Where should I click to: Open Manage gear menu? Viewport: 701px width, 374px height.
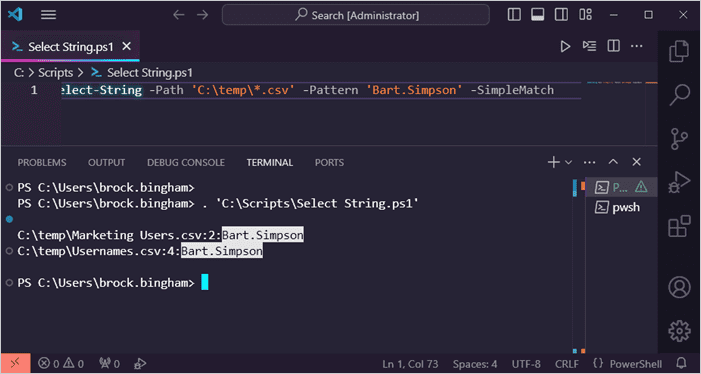pyautogui.click(x=679, y=331)
